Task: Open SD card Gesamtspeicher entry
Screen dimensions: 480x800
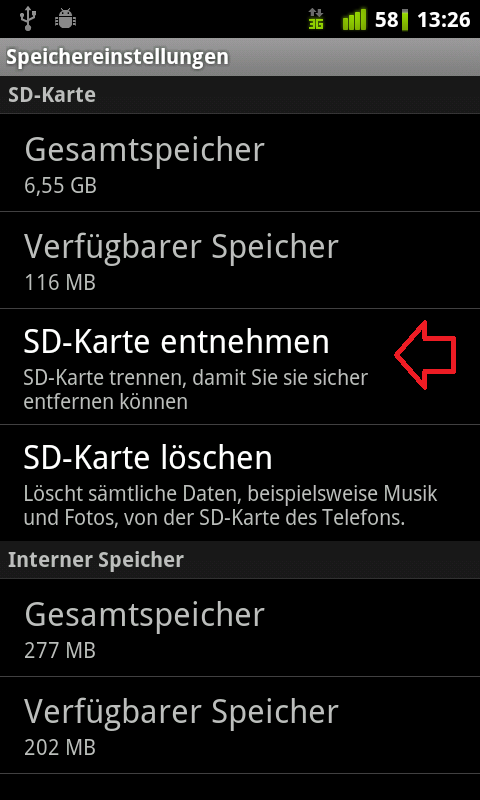Action: coord(240,163)
